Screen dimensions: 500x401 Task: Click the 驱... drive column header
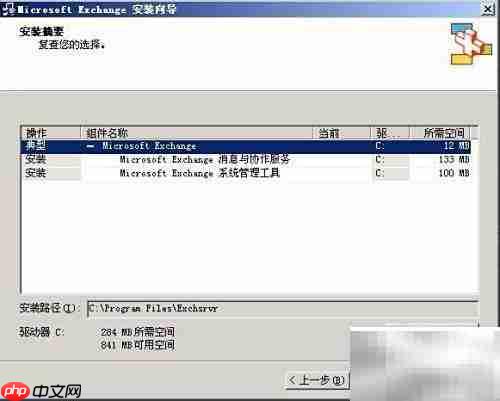click(390, 133)
